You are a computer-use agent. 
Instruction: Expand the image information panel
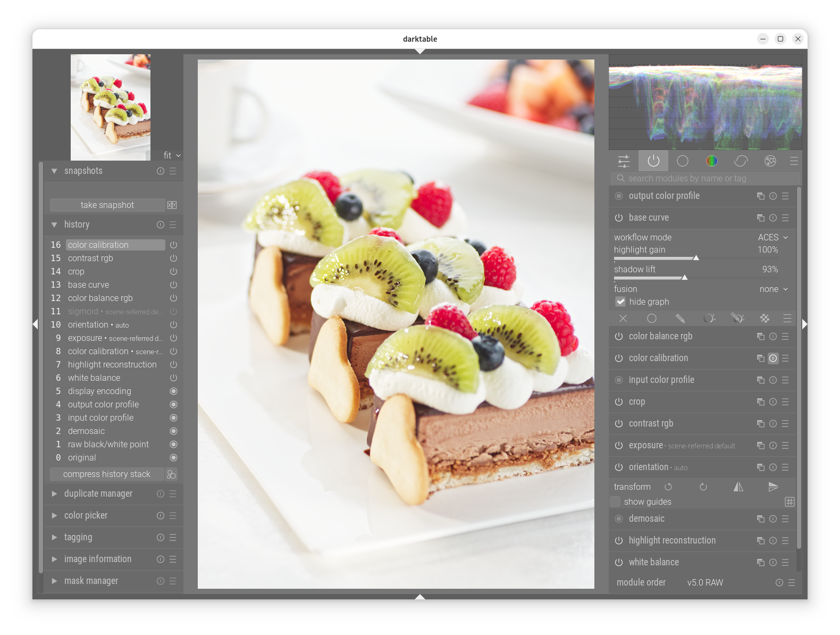(x=54, y=559)
